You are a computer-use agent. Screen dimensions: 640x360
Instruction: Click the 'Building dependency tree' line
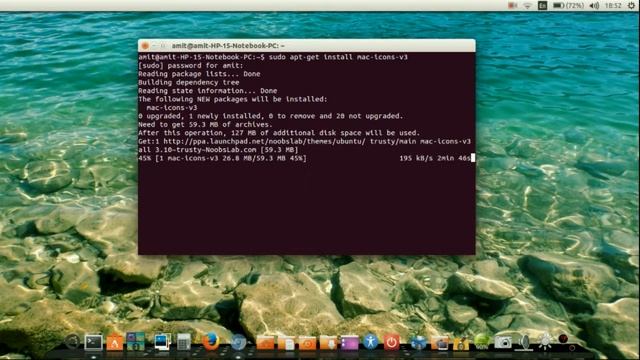click(189, 82)
